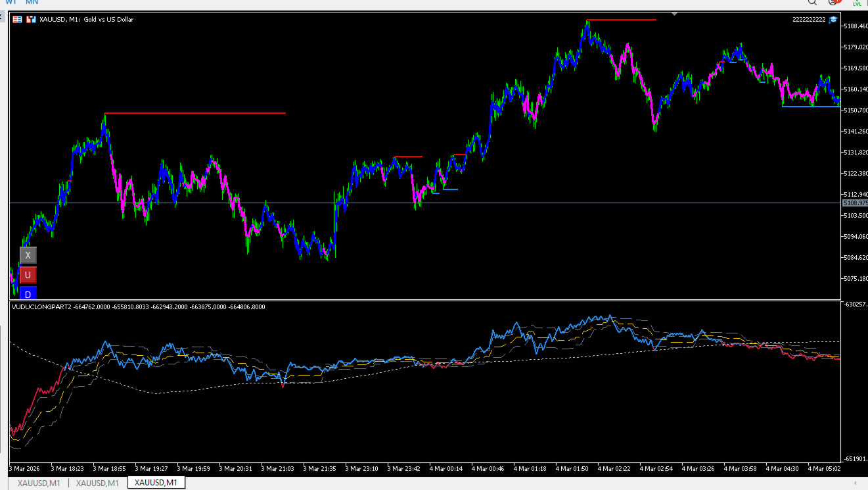Click the 3 Mar 21:35 time label

(319, 469)
